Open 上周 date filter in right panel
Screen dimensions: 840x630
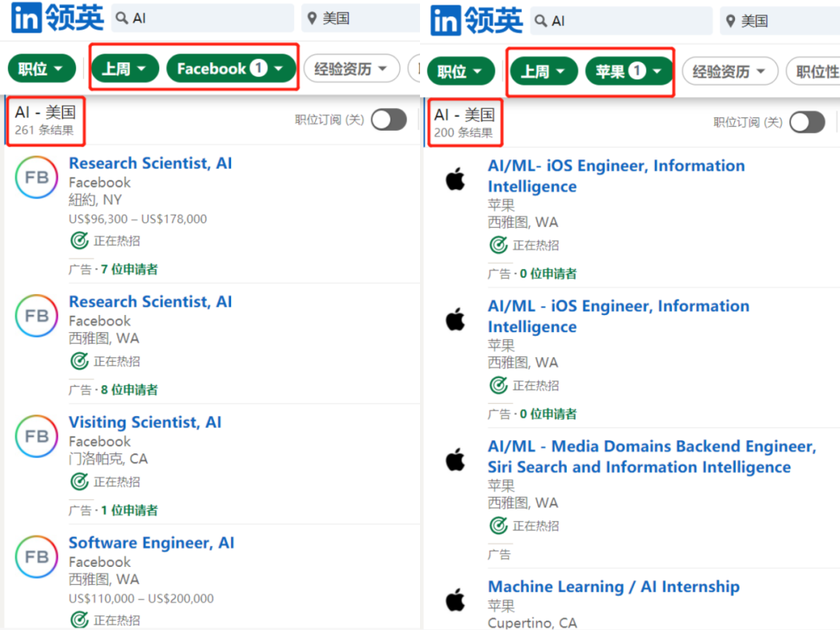click(544, 72)
